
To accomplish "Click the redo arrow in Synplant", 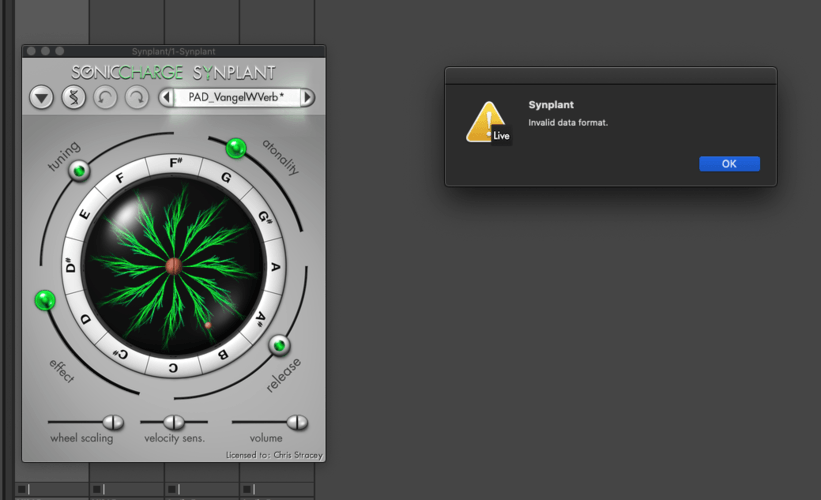I will point(137,97).
